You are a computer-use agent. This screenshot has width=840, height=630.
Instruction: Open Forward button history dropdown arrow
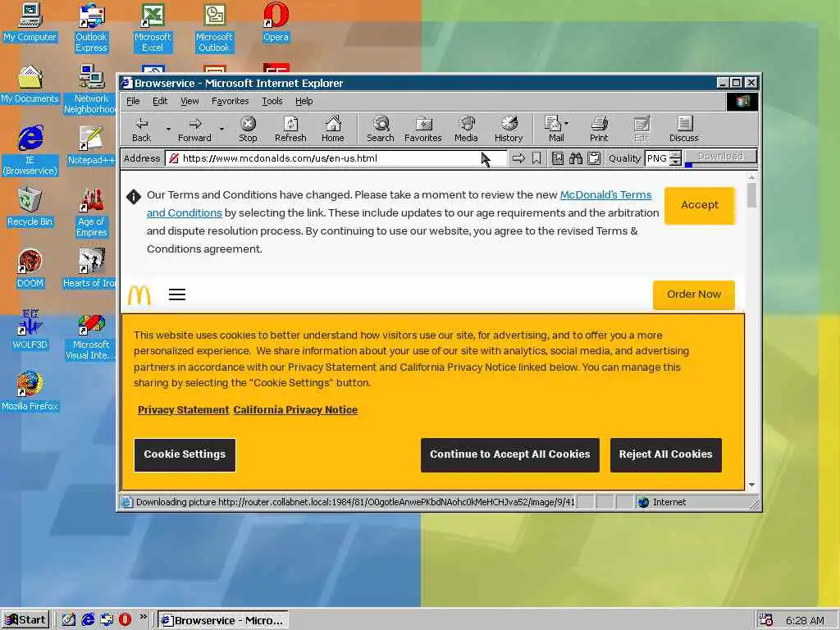pyautogui.click(x=221, y=129)
